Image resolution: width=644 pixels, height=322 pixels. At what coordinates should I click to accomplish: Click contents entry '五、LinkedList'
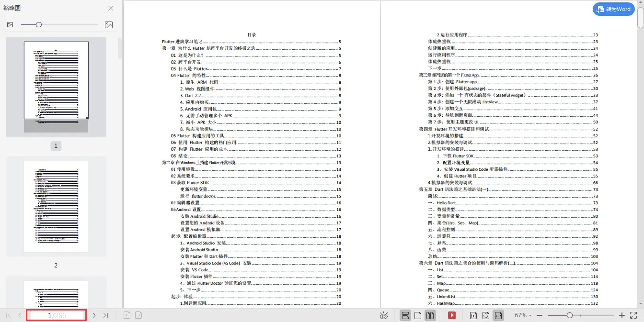coord(513,296)
